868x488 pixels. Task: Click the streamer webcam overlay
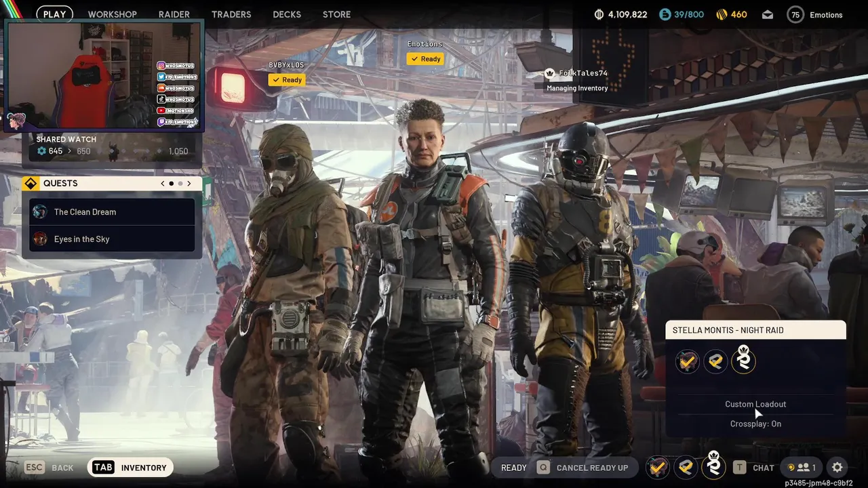pyautogui.click(x=104, y=75)
